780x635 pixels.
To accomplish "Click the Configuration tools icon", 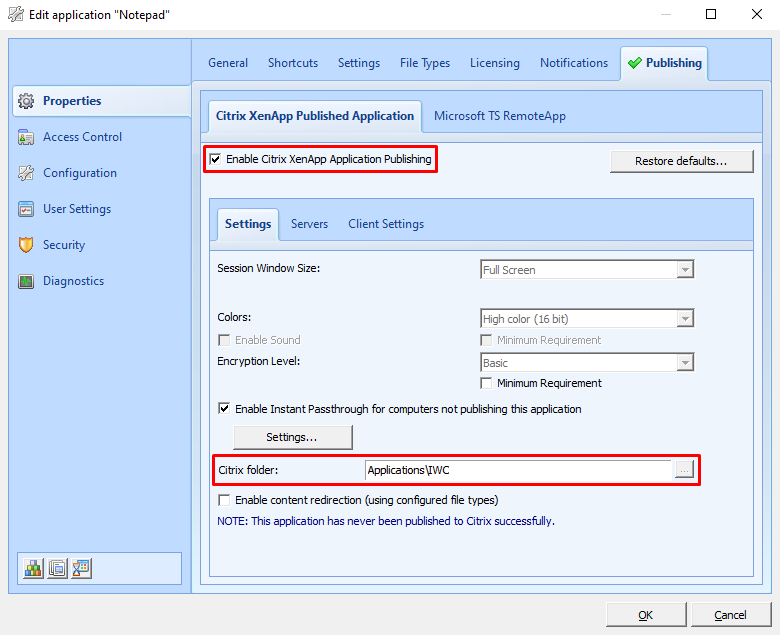I will 26,173.
